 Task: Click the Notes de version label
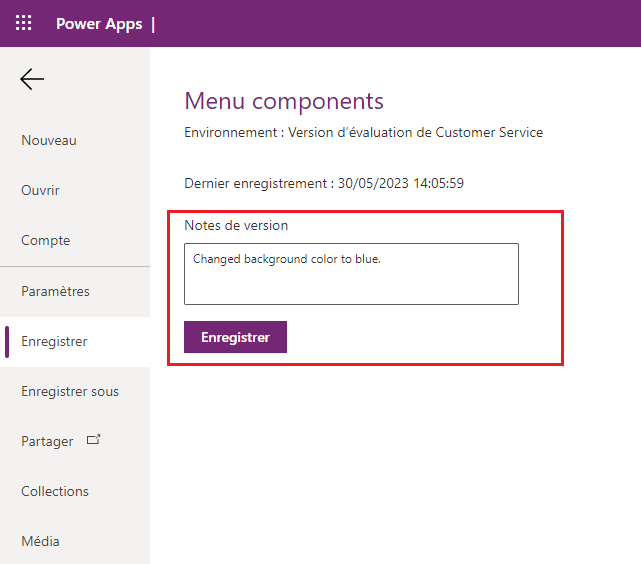(x=236, y=226)
